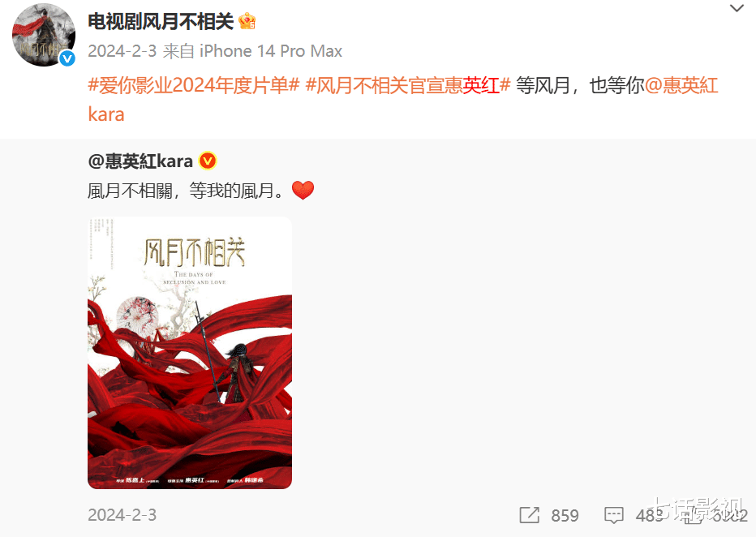Open the 电视剧风月不相关 username link
Screen dimensions: 756x537
coord(161,22)
